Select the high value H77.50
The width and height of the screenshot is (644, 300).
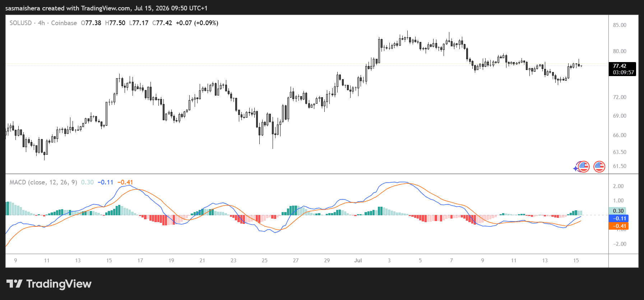[x=115, y=23]
